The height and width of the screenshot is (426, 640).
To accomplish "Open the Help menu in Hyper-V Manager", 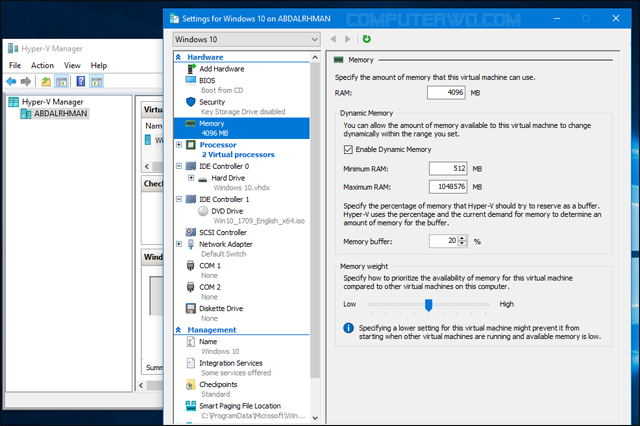I will coord(98,65).
